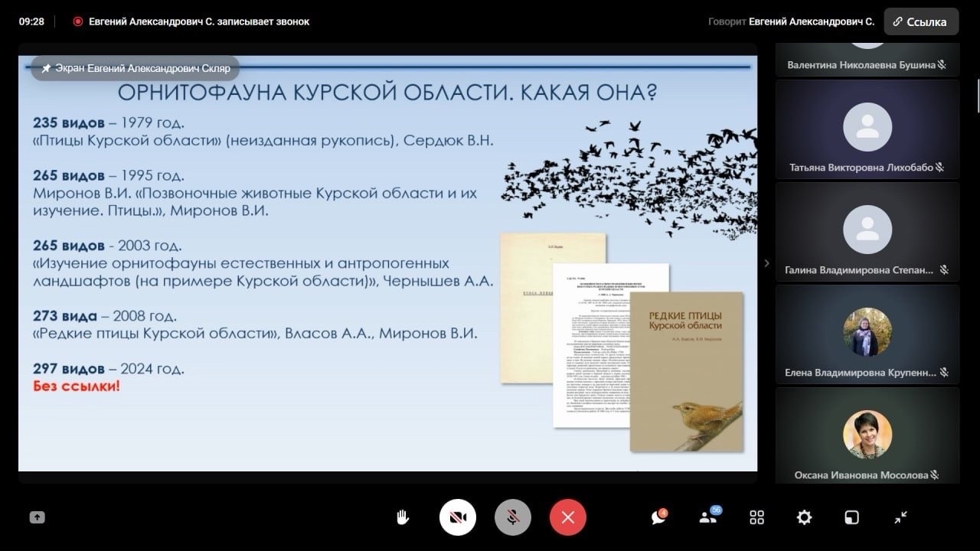Click the red recording indicator icon
The width and height of the screenshot is (980, 551).
point(77,21)
